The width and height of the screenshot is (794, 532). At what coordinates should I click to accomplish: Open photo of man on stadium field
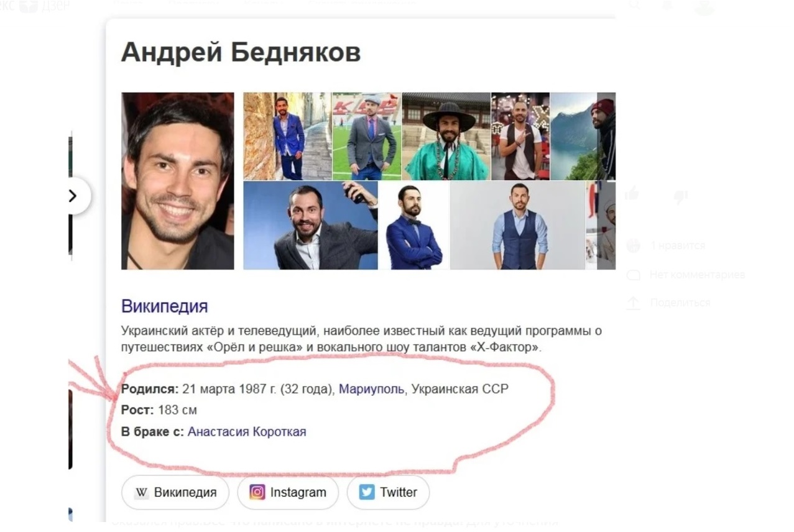click(x=367, y=136)
